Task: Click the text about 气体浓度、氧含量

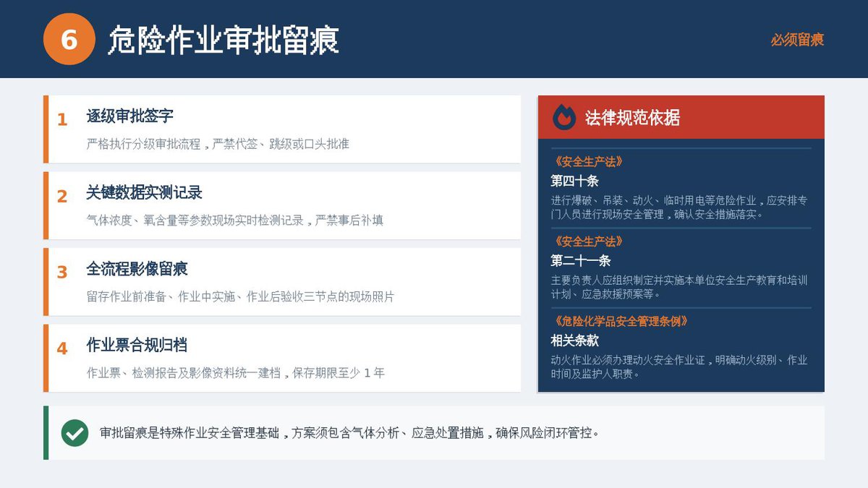Action: pos(234,221)
